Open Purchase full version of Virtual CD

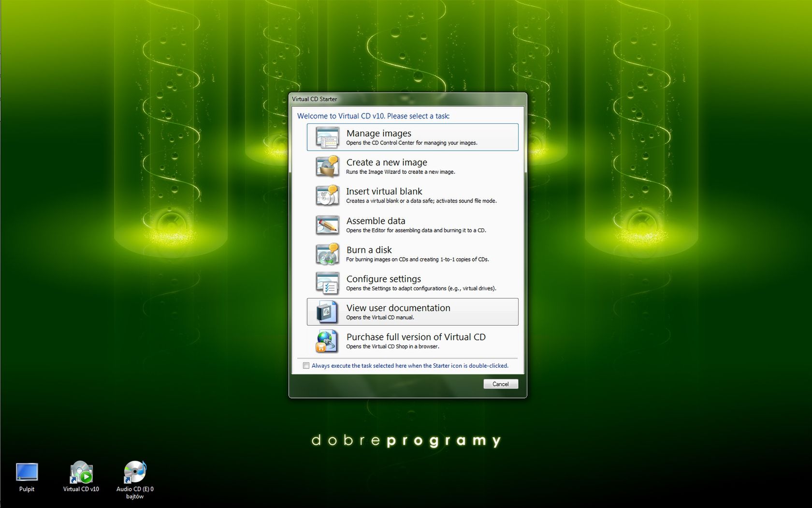coord(416,337)
